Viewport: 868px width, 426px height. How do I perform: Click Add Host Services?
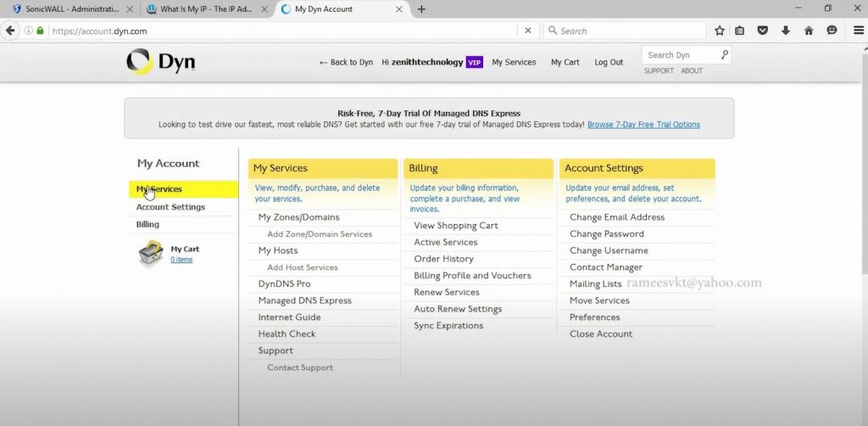(303, 267)
